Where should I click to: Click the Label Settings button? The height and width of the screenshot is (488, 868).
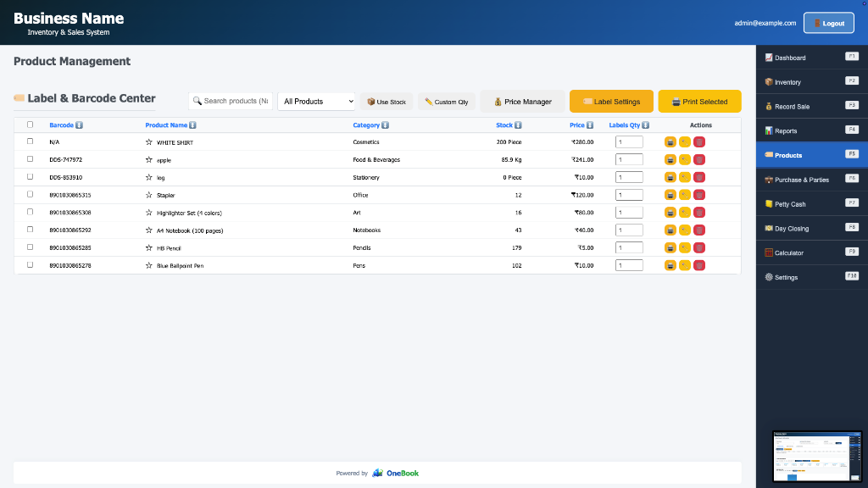coord(611,102)
